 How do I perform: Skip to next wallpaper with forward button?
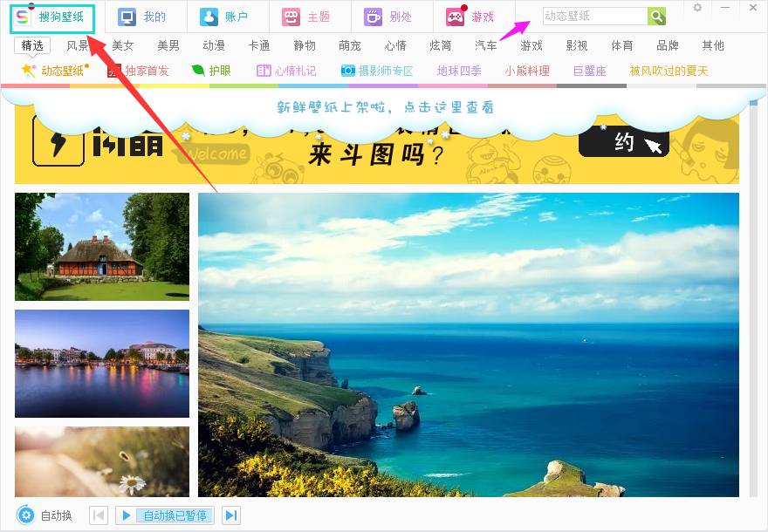pos(231,515)
